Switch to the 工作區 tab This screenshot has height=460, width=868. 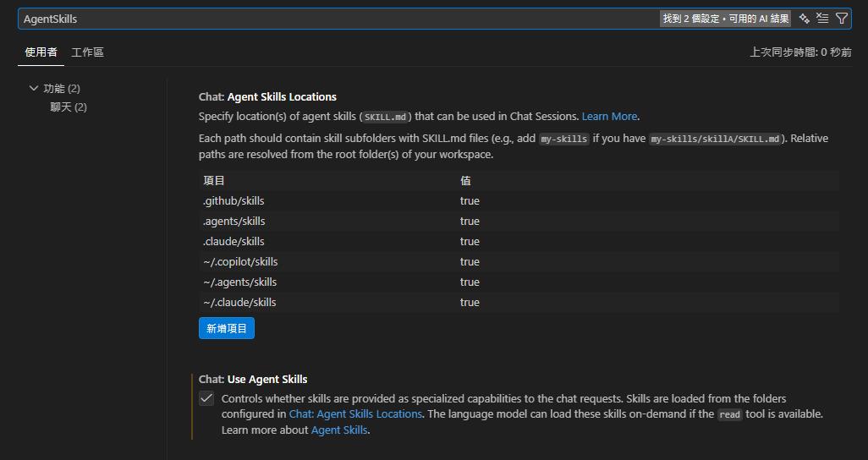87,52
